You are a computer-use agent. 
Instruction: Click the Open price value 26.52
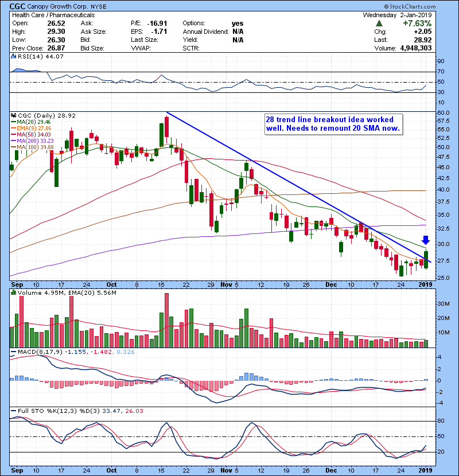56,24
